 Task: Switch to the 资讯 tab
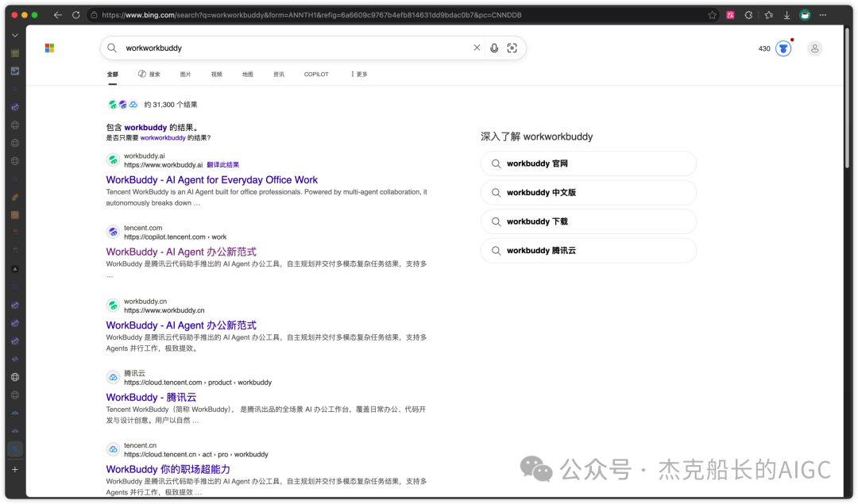279,75
